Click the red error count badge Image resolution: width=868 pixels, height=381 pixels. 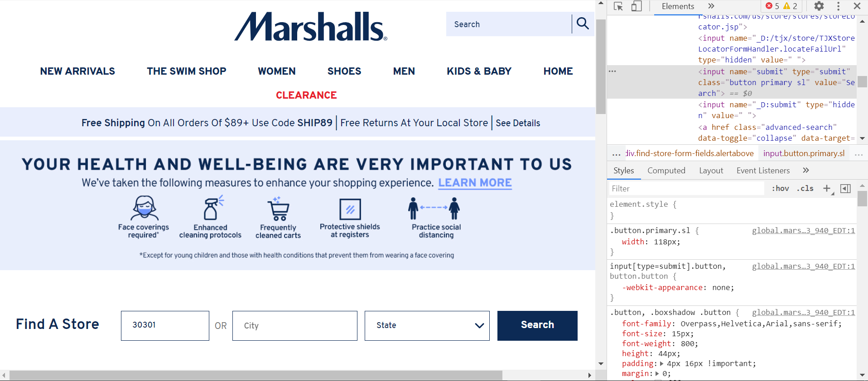point(772,6)
